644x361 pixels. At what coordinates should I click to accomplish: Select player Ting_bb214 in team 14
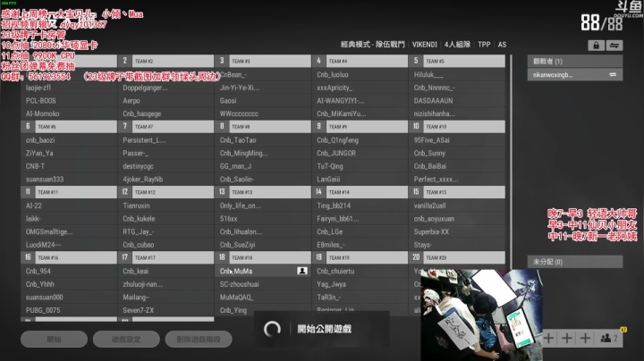pyautogui.click(x=360, y=206)
